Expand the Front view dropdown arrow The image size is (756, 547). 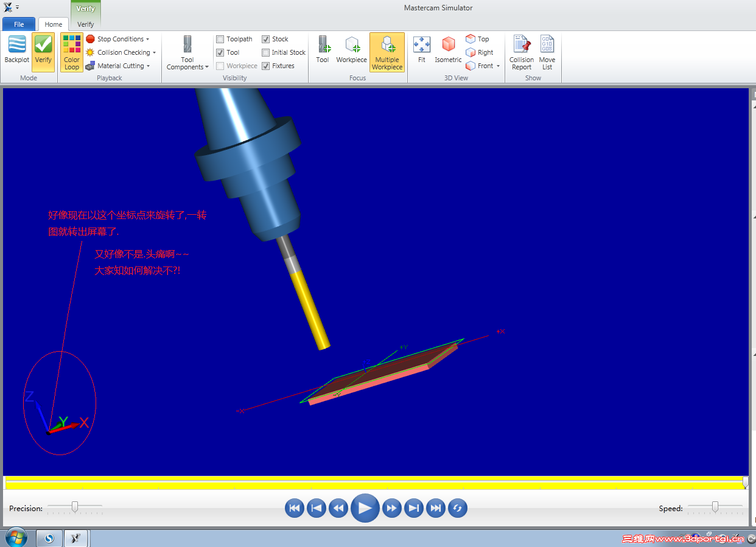[x=498, y=66]
